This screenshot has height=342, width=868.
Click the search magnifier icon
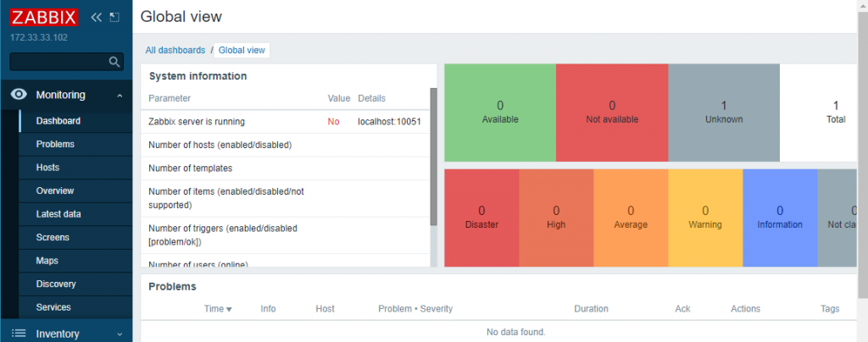coord(115,62)
